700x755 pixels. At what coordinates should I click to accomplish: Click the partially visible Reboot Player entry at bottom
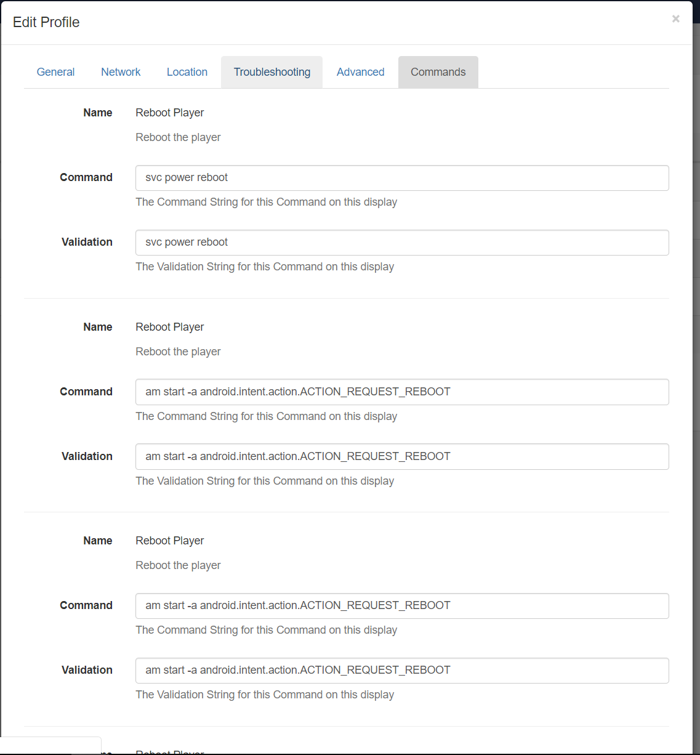click(x=169, y=750)
